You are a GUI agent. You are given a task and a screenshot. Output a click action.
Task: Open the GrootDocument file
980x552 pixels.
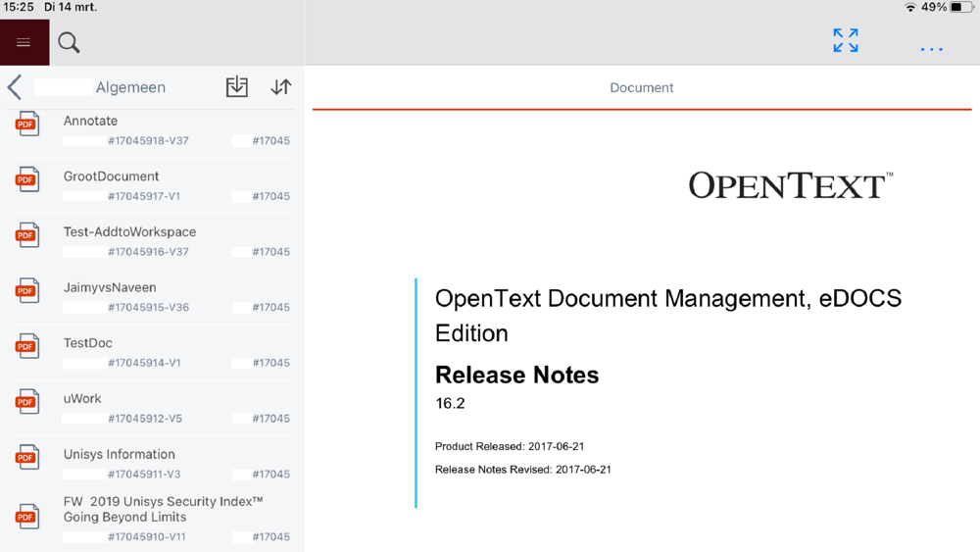tap(112, 176)
